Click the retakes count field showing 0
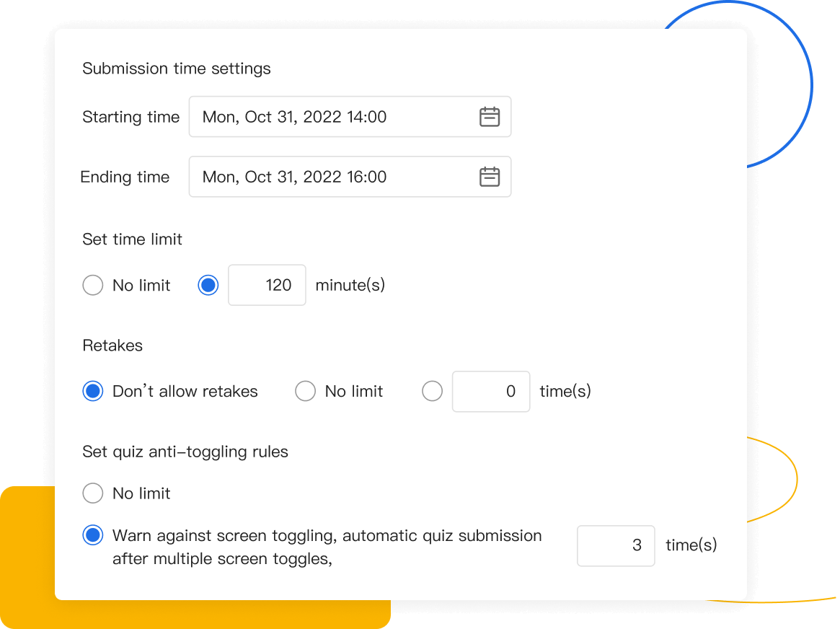This screenshot has width=840, height=629. pyautogui.click(x=491, y=392)
